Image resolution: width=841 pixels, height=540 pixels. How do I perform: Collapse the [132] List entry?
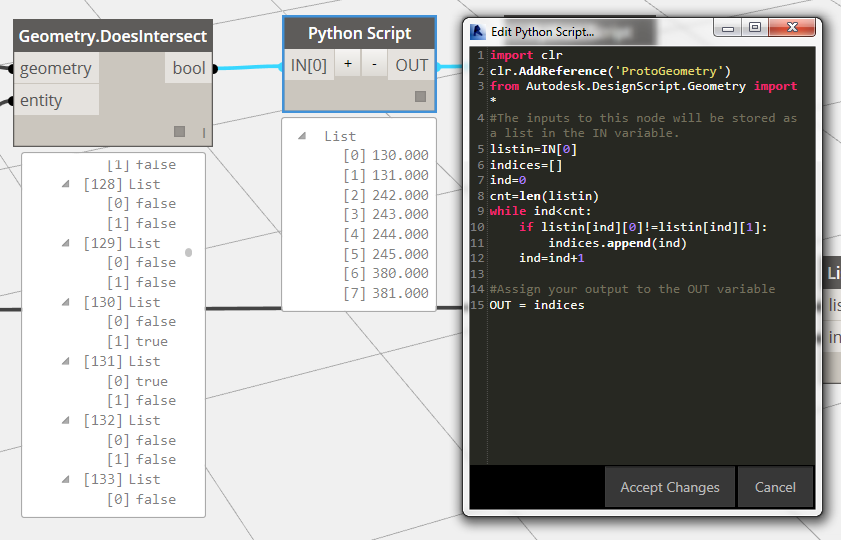coord(66,420)
